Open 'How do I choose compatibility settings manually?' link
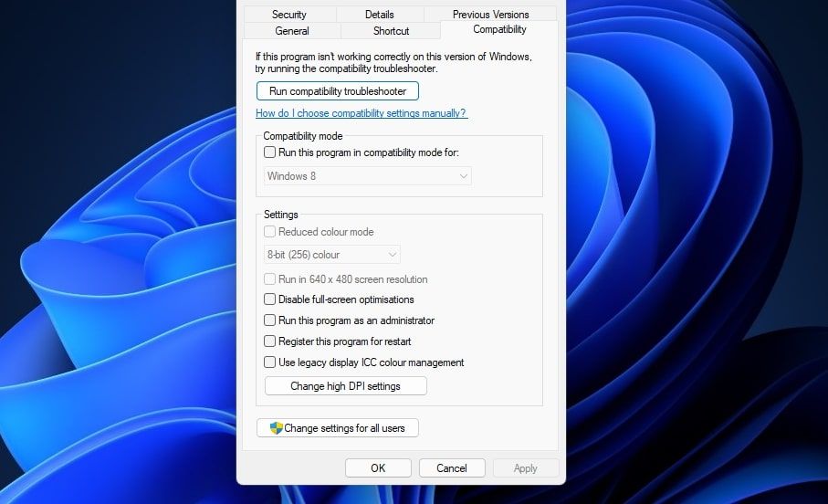Viewport: 828px width, 504px height. click(x=362, y=113)
